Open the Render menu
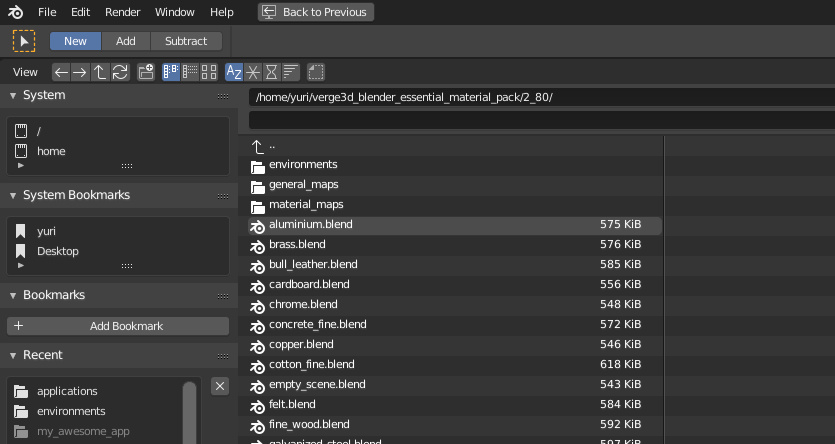Viewport: 835px width, 444px height. 122,12
